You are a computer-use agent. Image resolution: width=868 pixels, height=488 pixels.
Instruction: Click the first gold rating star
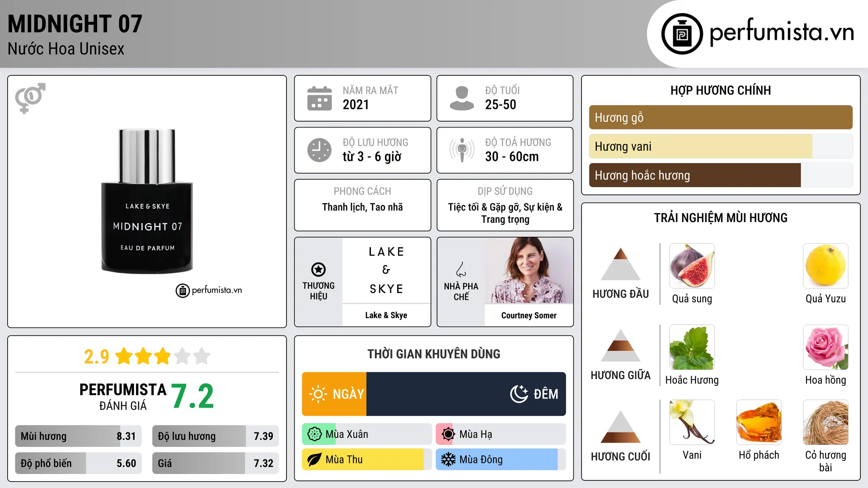tap(124, 356)
